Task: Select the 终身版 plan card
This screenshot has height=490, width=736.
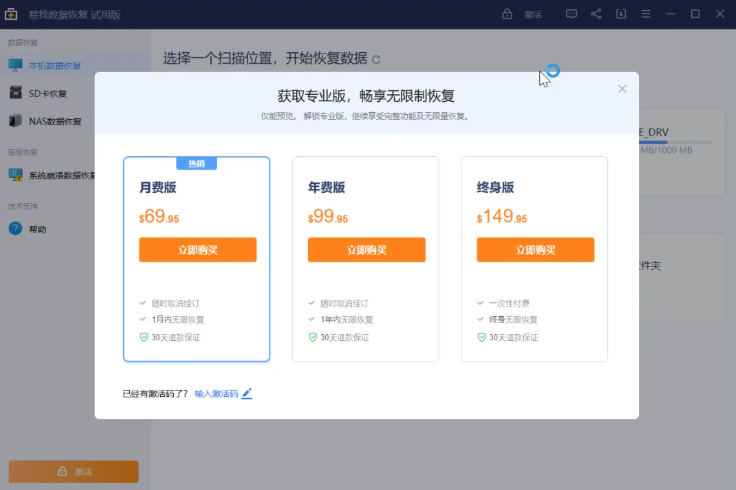Action: (x=535, y=259)
